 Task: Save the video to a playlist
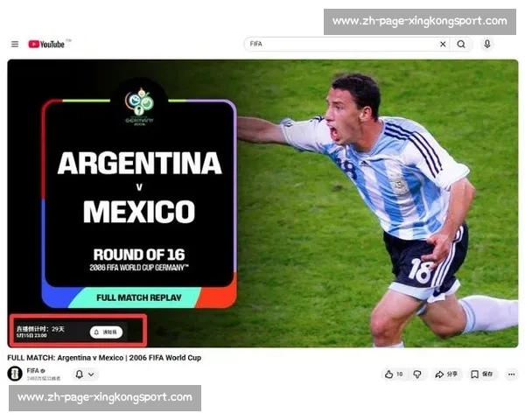coord(481,374)
